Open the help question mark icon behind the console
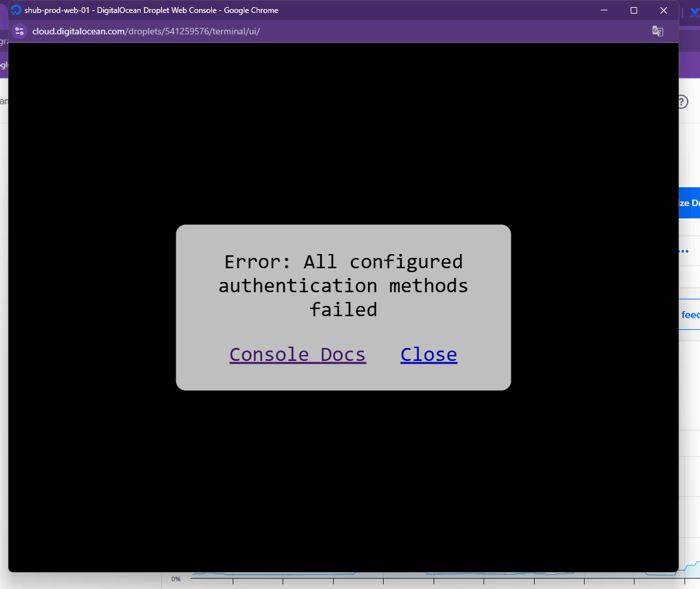This screenshot has width=700, height=589. coord(682,102)
